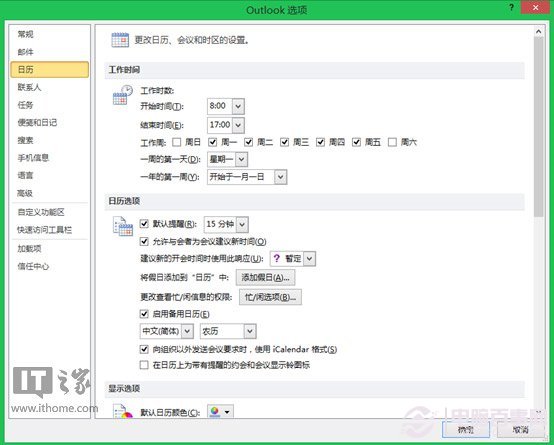This screenshot has height=445, width=554.
Task: Click the 添加假日 button
Action: pyautogui.click(x=265, y=278)
